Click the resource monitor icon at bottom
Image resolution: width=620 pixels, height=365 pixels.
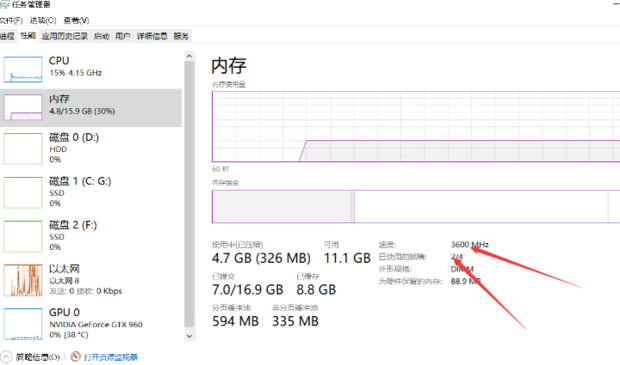[76, 357]
